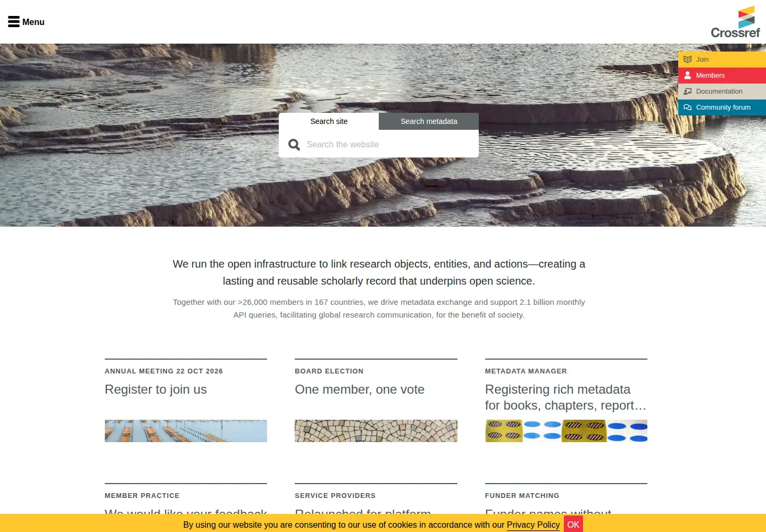The height and width of the screenshot is (532, 766).
Task: Click the Join book icon
Action: point(687,60)
